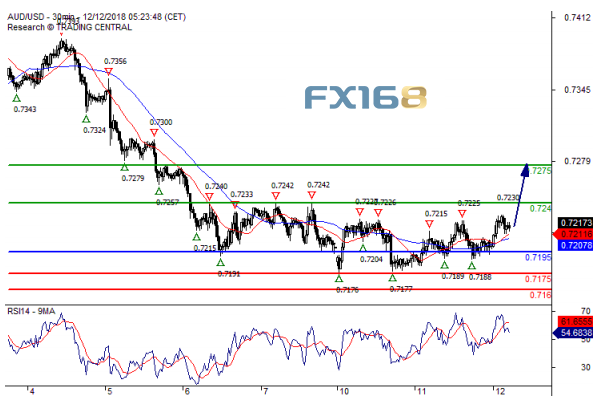The height and width of the screenshot is (403, 599).
Task: Click the green triangle above the 0.7177 label
Action: (392, 278)
